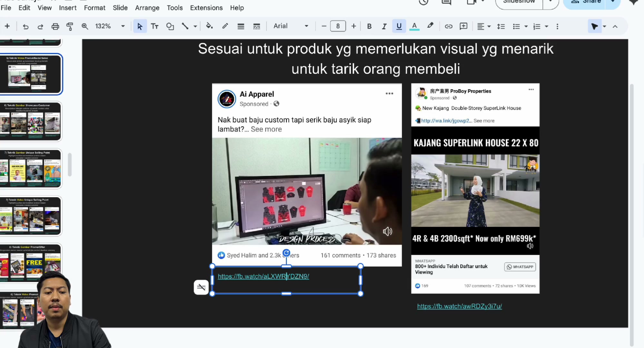The height and width of the screenshot is (348, 644).
Task: Increase the font size
Action: (354, 26)
